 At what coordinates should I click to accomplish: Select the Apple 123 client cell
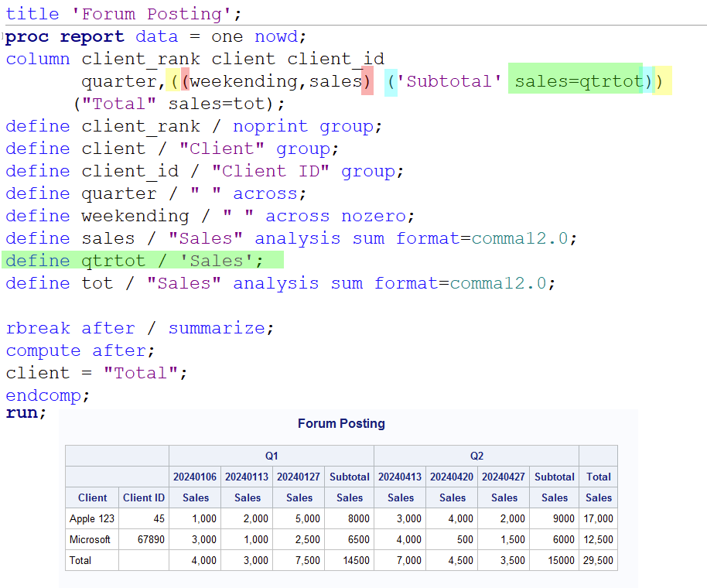tap(92, 518)
